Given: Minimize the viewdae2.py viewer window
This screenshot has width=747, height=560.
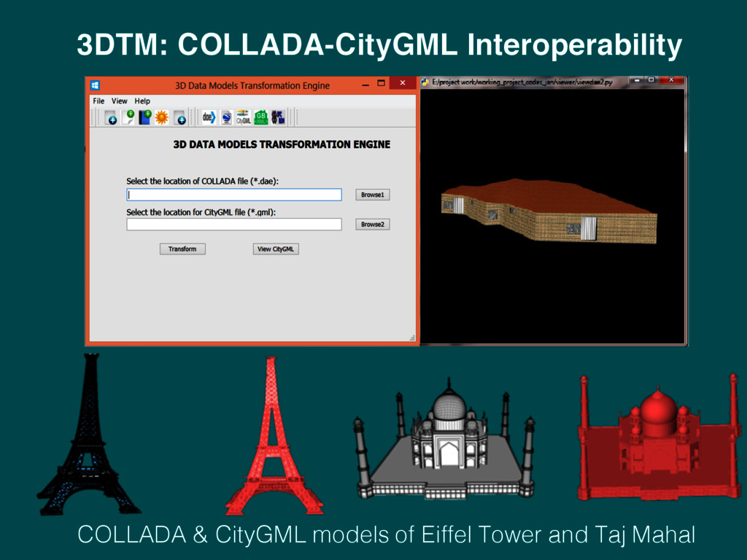Looking at the screenshot, I should click(x=637, y=80).
